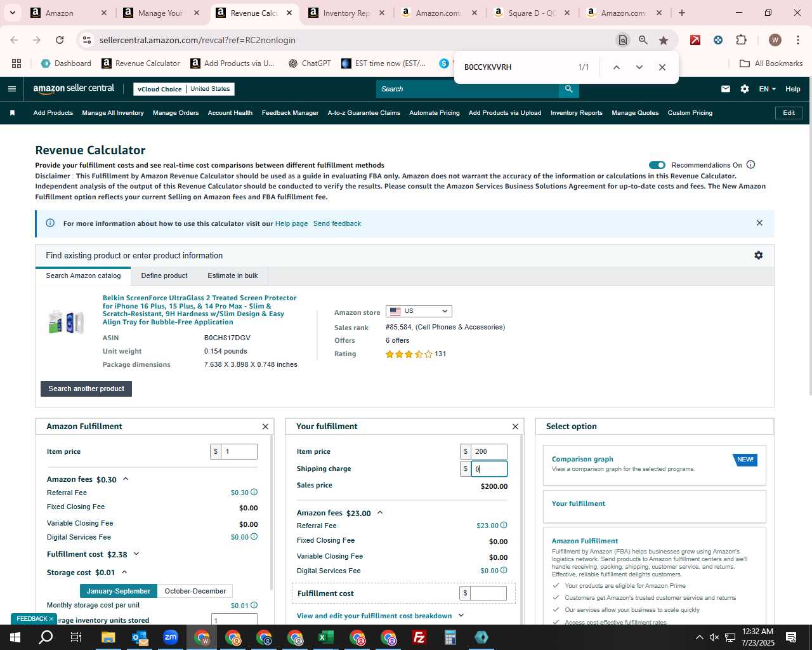The height and width of the screenshot is (650, 812).
Task: Click the Belkin product thumbnail image
Action: (x=66, y=322)
